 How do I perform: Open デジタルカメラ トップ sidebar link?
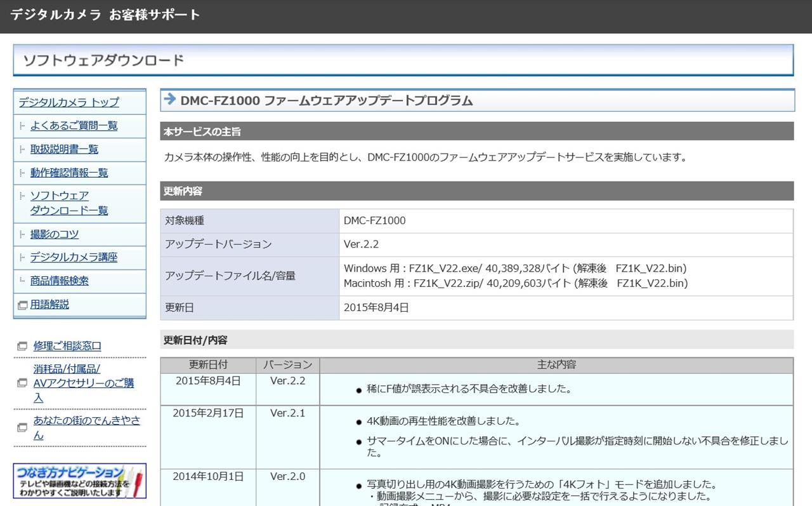pos(69,102)
